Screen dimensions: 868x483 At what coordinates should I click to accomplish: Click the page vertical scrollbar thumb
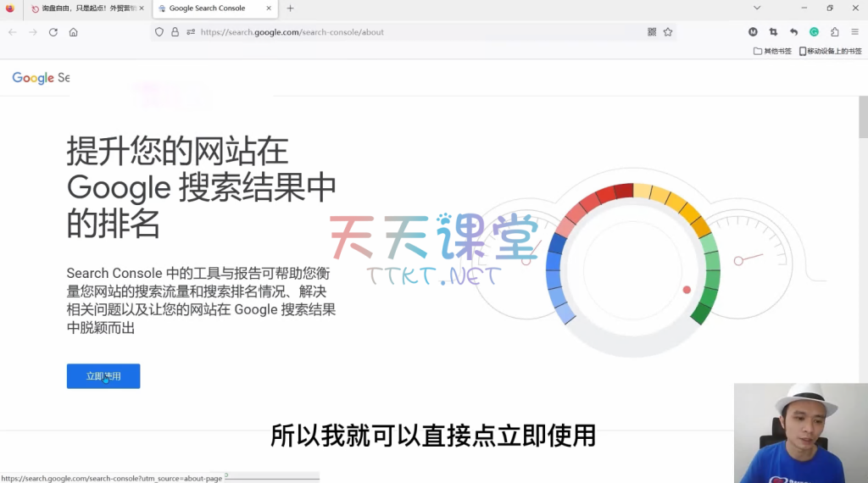pyautogui.click(x=863, y=119)
